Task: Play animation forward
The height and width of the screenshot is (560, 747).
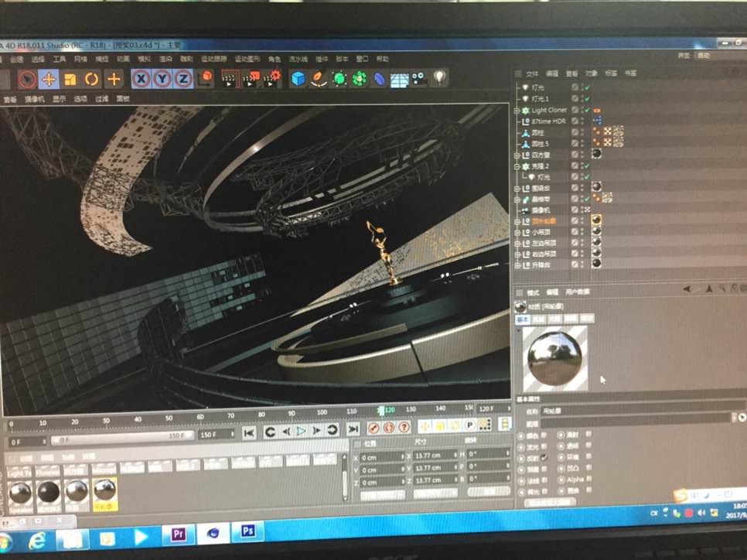Action: pos(301,431)
